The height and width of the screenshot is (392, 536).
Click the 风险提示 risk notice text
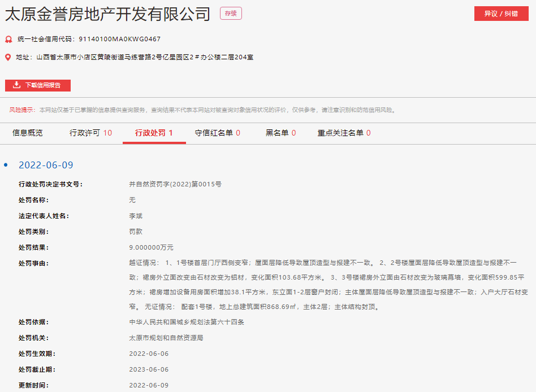(203, 110)
